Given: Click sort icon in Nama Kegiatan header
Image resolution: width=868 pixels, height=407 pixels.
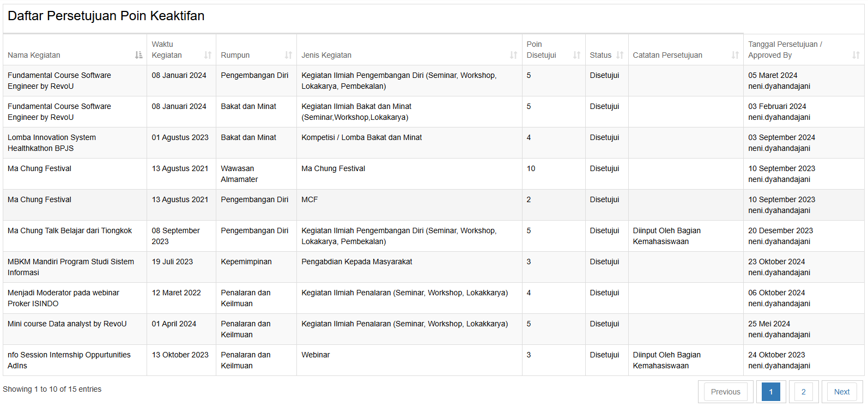Looking at the screenshot, I should 138,55.
